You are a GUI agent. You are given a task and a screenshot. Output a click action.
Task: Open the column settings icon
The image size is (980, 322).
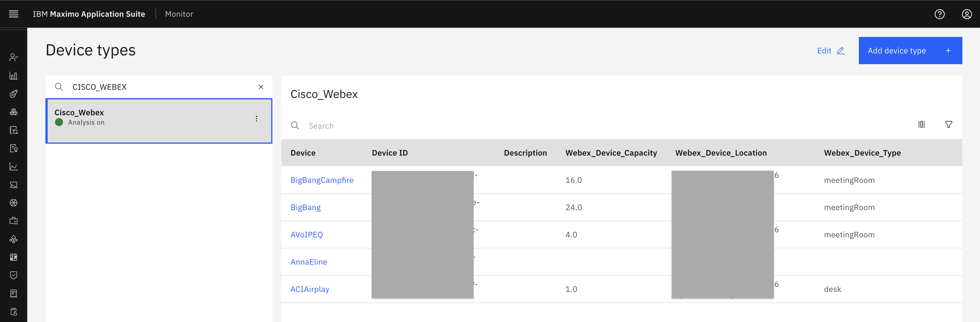[x=922, y=124]
